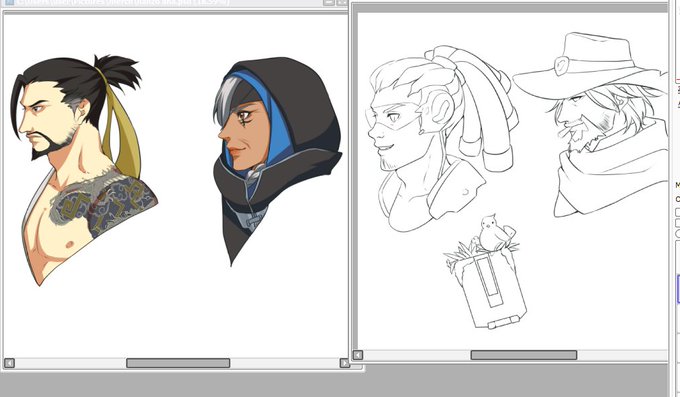Click the cowboy hat man line art
This screenshot has width=680, height=397.
[x=591, y=125]
